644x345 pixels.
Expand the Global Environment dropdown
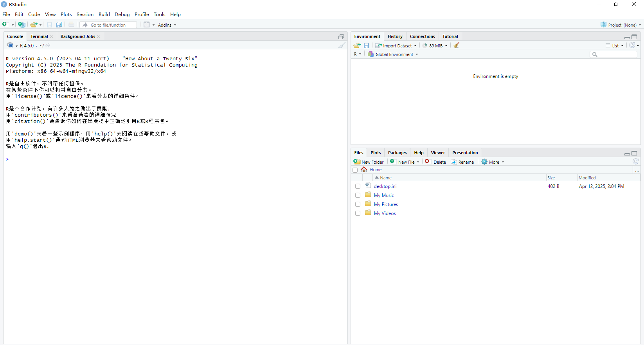coord(393,54)
